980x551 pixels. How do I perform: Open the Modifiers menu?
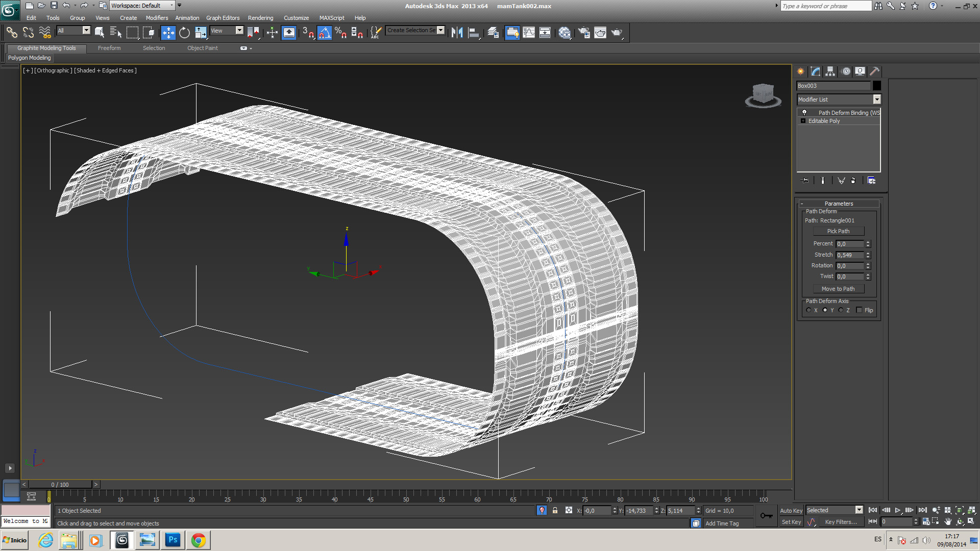tap(157, 18)
